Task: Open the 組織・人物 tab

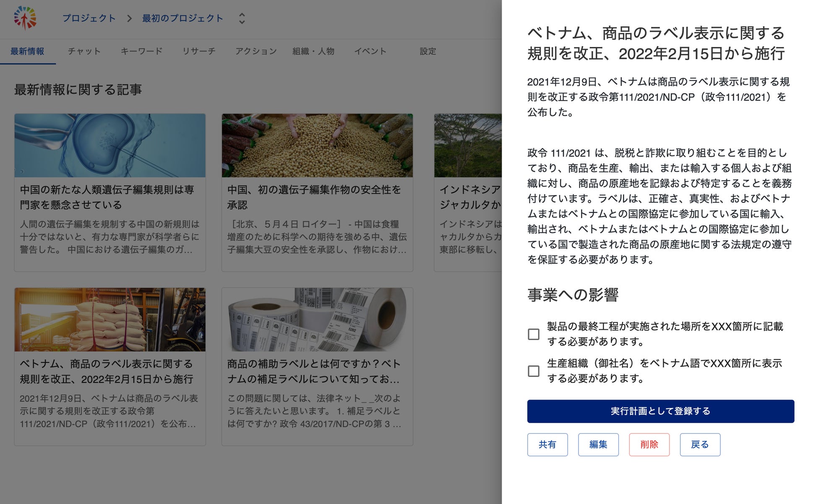Action: click(x=313, y=51)
